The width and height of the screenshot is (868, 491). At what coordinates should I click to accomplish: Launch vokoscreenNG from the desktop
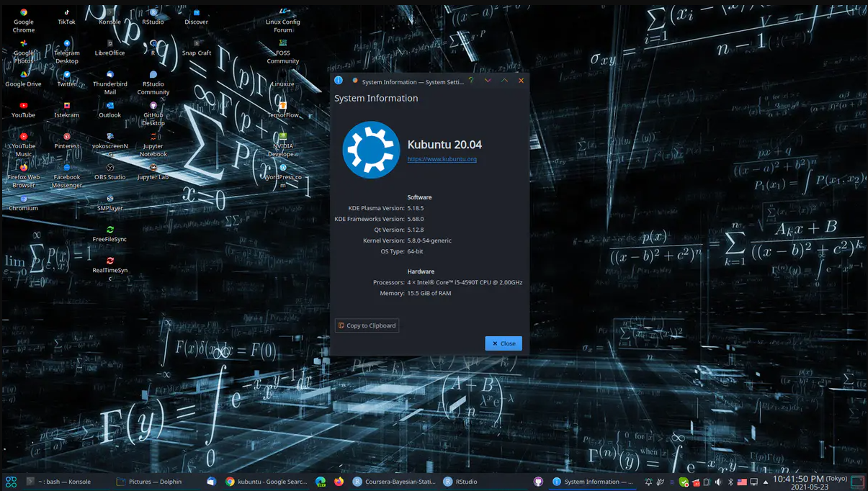109,145
